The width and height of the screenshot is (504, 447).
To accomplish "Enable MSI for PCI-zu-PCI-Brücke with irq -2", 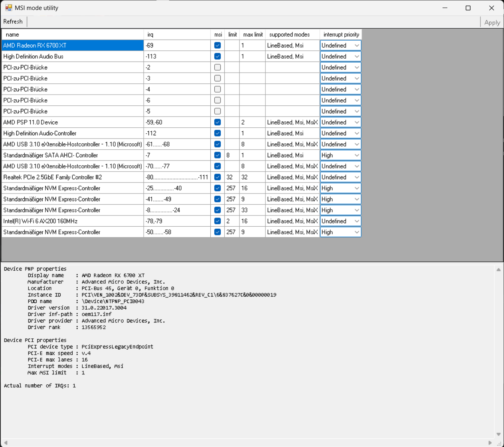I will tap(217, 67).
